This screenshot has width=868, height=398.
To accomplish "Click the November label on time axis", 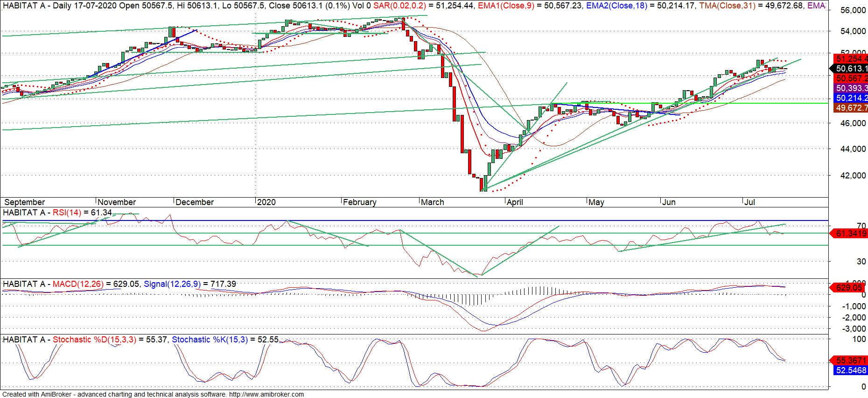I will 117,202.
